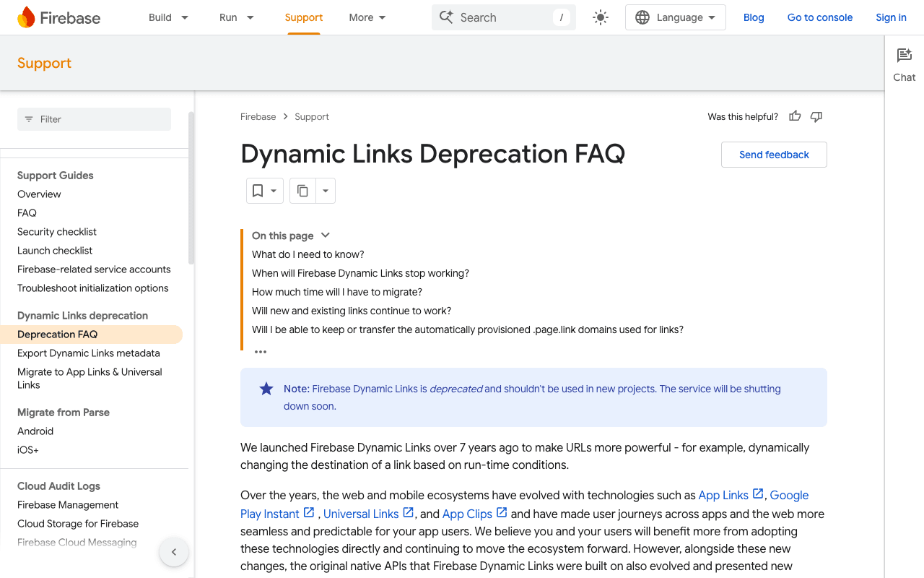Open the App Clips hyperlink

pyautogui.click(x=467, y=514)
